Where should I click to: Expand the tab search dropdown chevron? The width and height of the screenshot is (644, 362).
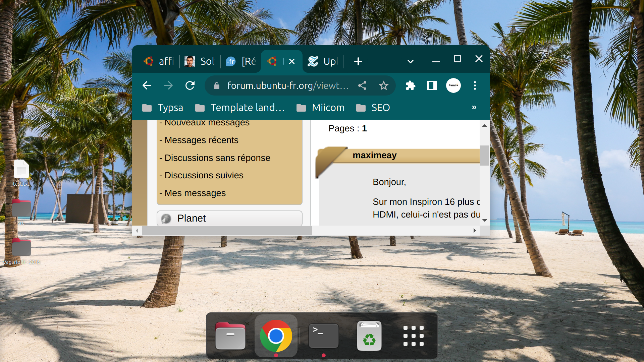pos(410,61)
